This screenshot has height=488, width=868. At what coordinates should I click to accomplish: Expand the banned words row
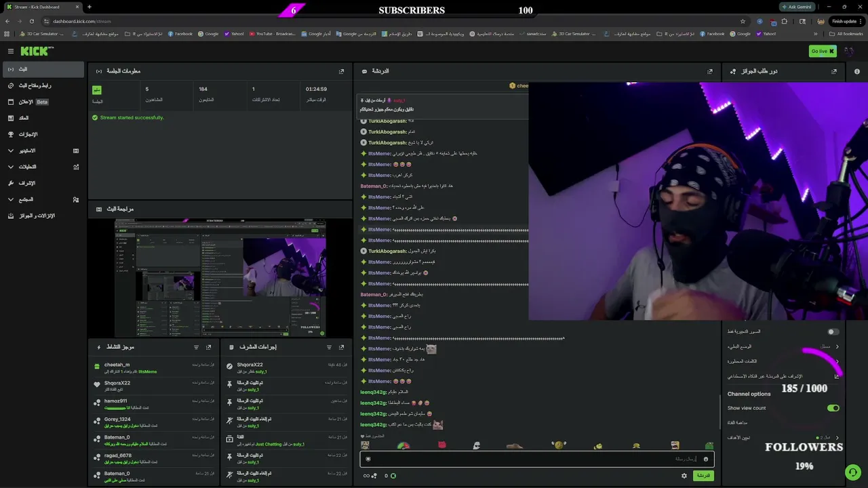coord(783,361)
